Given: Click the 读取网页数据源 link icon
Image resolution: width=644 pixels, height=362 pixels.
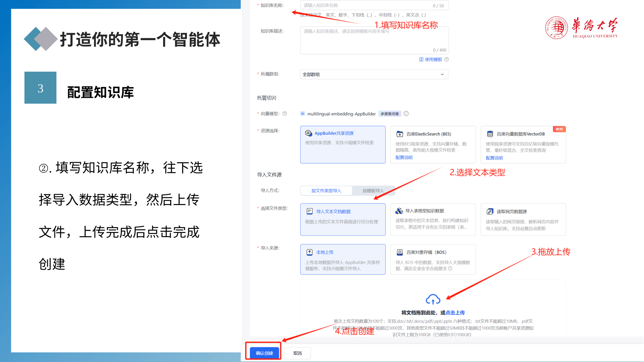Looking at the screenshot, I should click(x=490, y=211).
